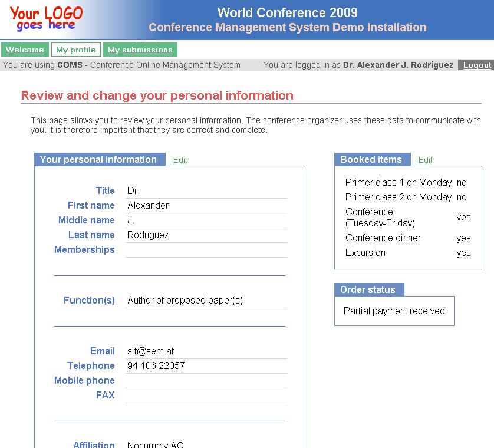Click the Email label

pyautogui.click(x=103, y=351)
